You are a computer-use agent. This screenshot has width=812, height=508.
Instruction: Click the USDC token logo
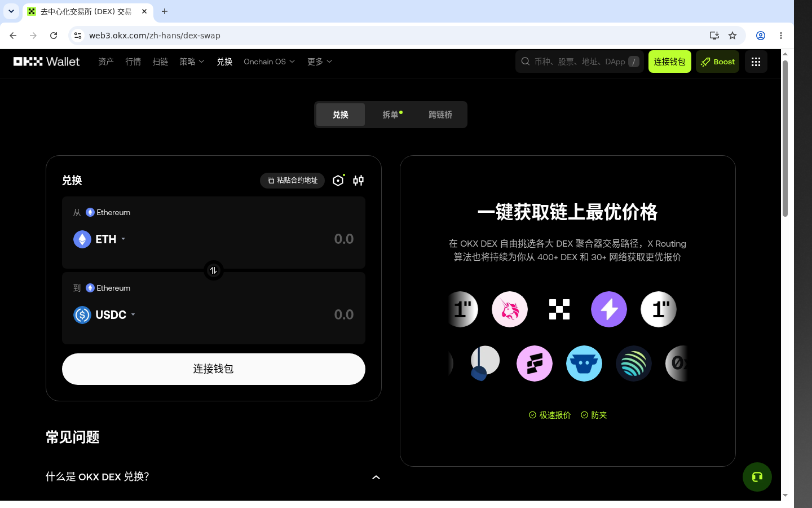(82, 315)
